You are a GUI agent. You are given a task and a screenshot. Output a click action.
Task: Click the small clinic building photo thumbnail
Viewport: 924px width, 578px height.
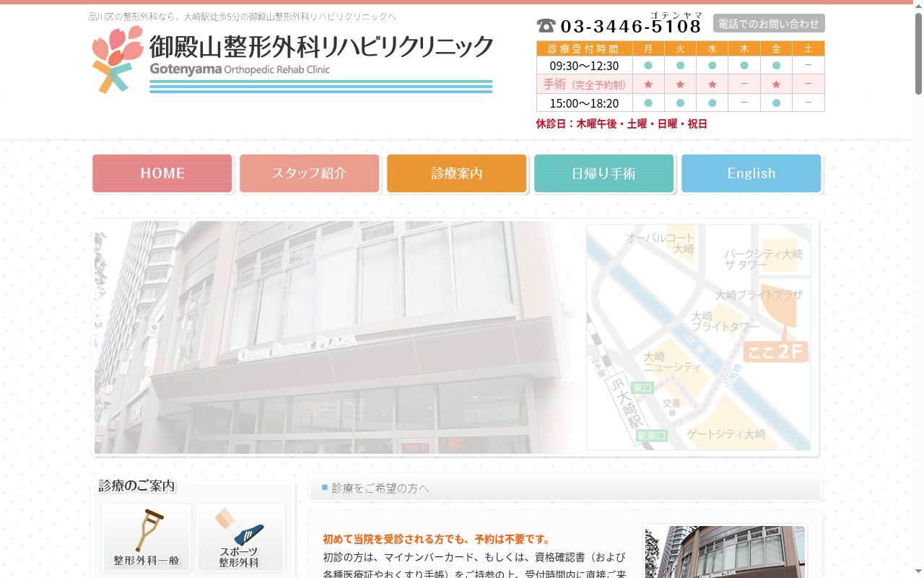pyautogui.click(x=725, y=552)
